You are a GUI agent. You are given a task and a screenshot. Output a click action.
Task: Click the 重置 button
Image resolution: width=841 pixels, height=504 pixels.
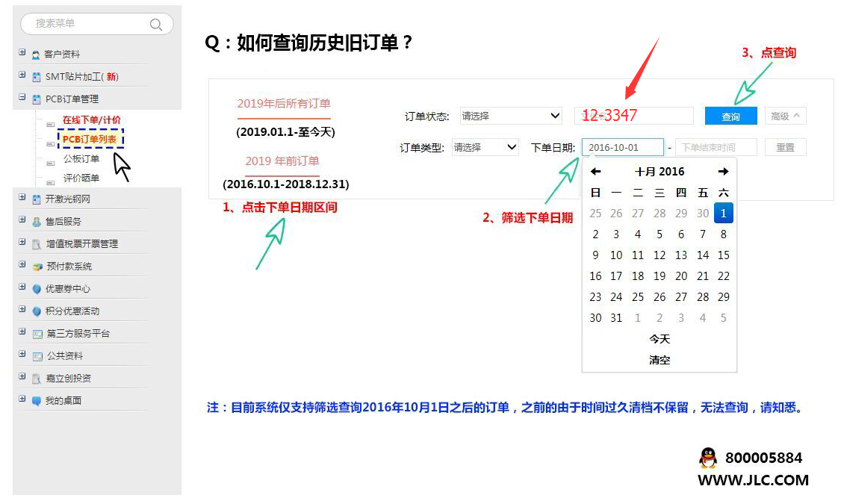tap(785, 147)
